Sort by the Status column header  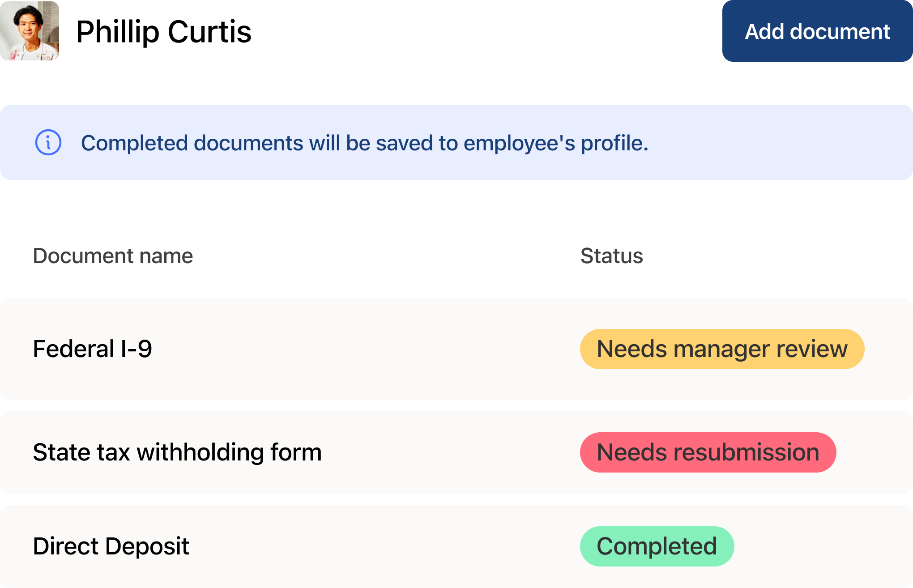tap(611, 256)
